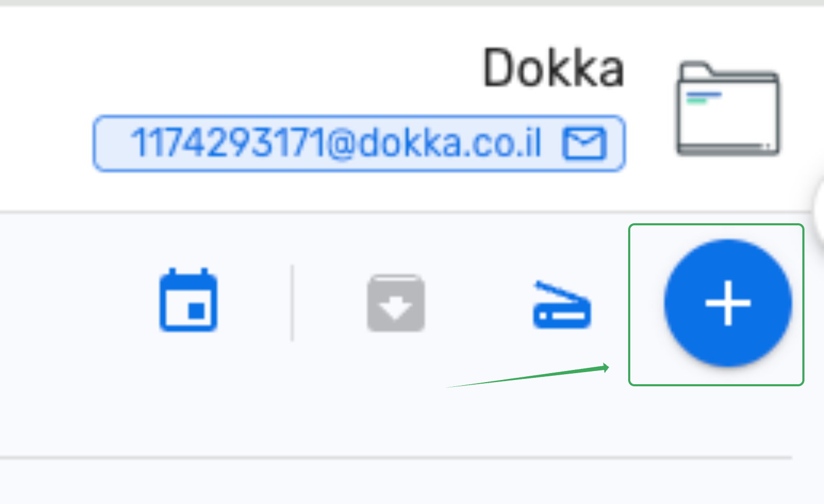Tap the white plus symbol in the circle
This screenshot has width=824, height=504.
point(728,303)
